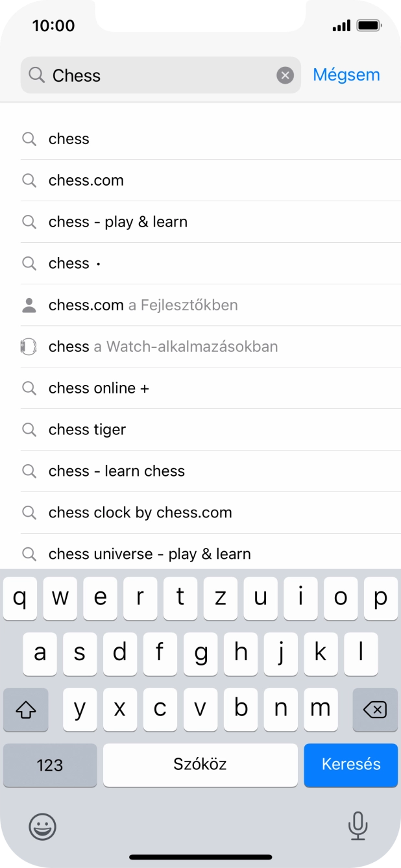Tap the magnifier icon in search field
Image resolution: width=401 pixels, height=868 pixels.
(x=38, y=75)
